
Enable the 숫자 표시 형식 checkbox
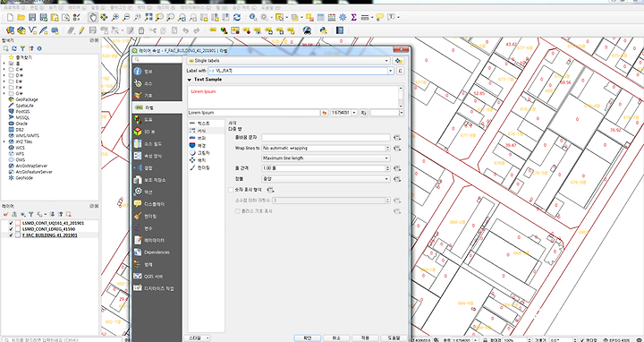point(231,190)
